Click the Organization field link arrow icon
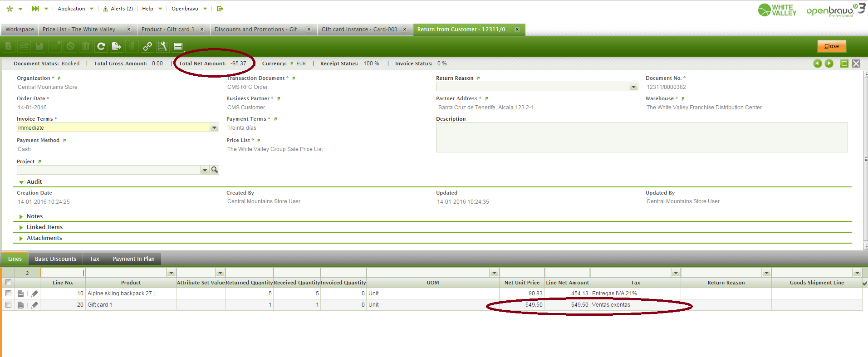The height and width of the screenshot is (357, 868). coord(59,78)
